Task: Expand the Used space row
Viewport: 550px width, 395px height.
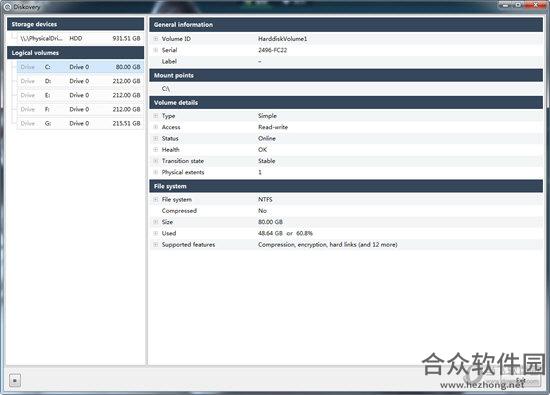Action: pos(156,233)
